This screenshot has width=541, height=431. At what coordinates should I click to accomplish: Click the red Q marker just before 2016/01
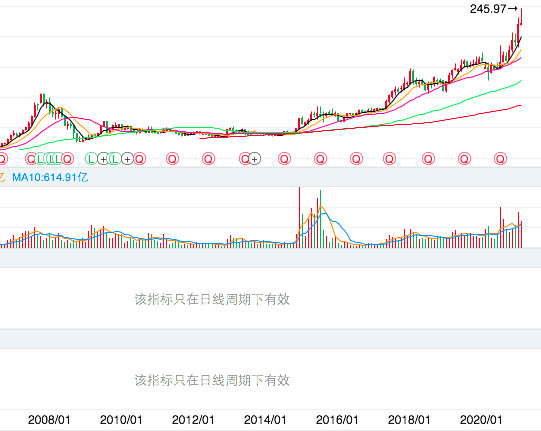pos(320,159)
